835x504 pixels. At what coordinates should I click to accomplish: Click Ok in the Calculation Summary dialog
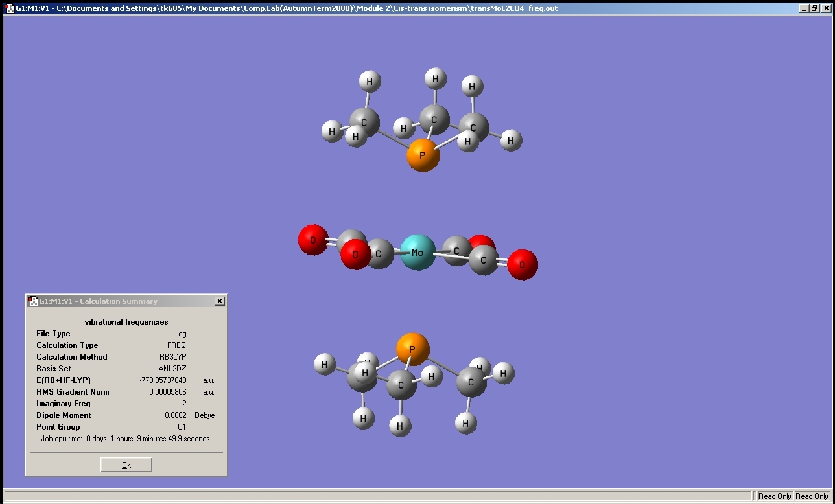tap(126, 464)
